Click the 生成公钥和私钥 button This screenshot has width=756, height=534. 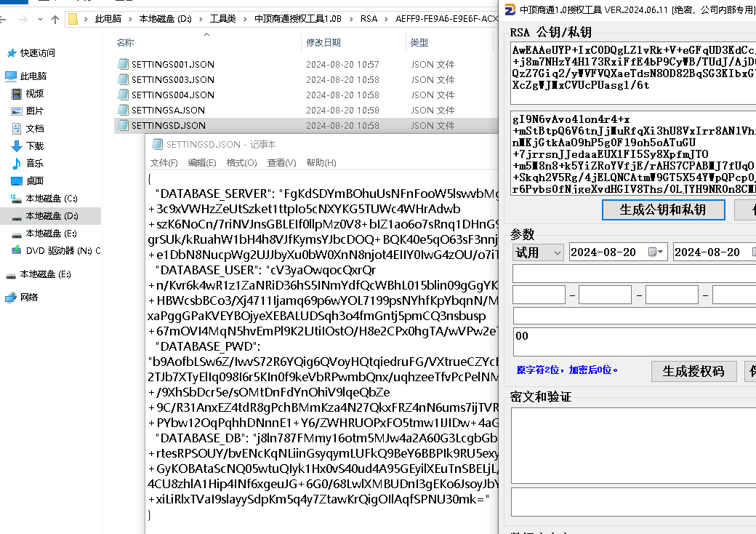pyautogui.click(x=663, y=210)
